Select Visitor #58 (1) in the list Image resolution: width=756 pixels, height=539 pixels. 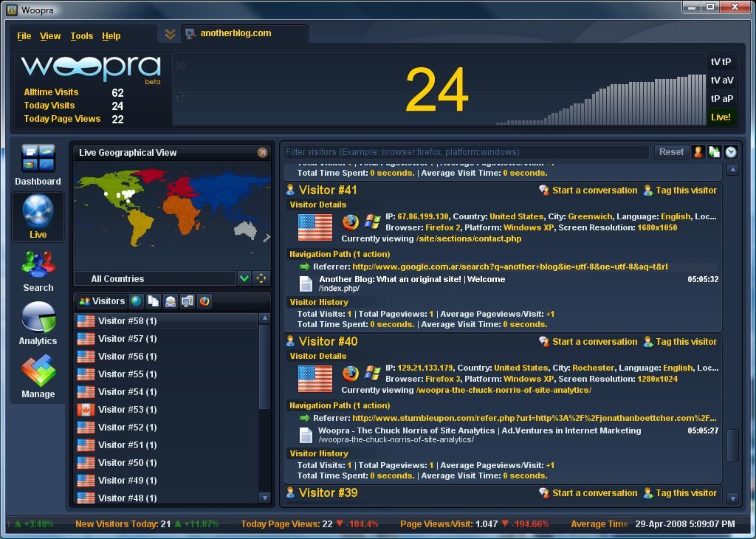167,320
